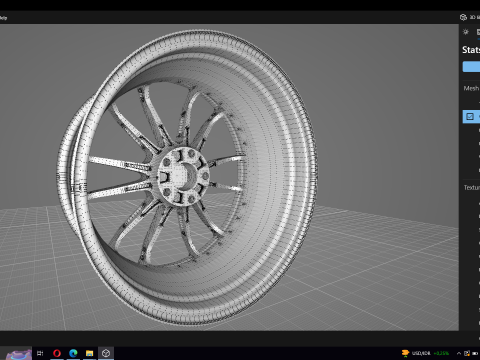Click the blue button under Stats
The height and width of the screenshot is (360, 480).
pos(471,67)
